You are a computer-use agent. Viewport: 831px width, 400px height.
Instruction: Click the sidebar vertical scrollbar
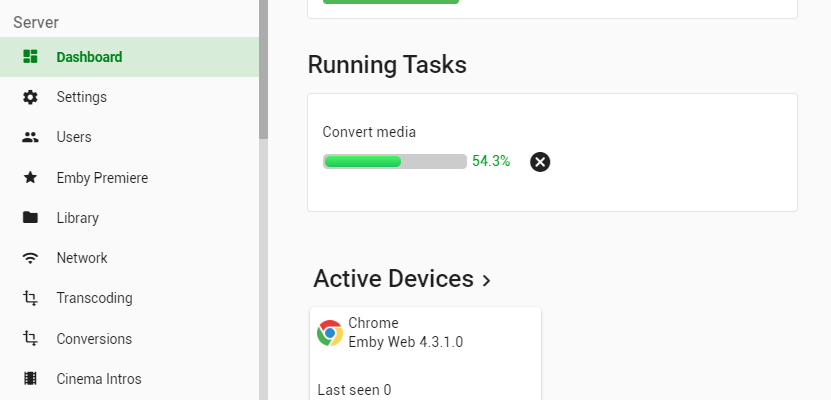click(x=263, y=70)
